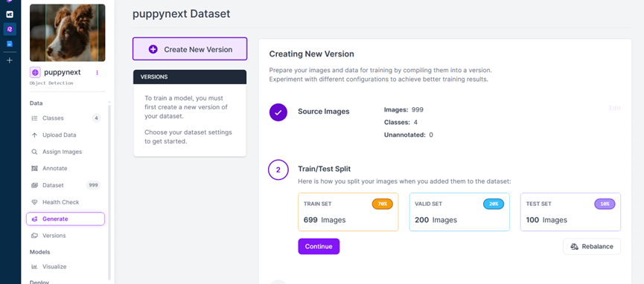Select the Generate sidebar item

66,219
